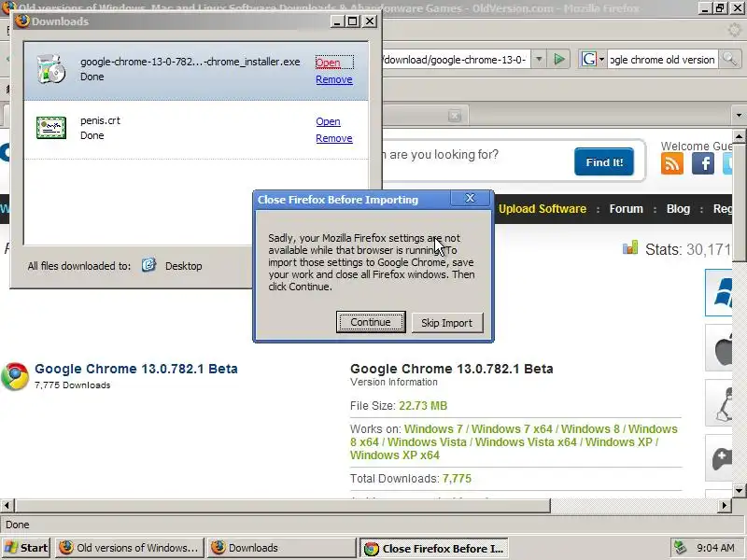
Task: Click the Version Information text
Action: tap(393, 382)
